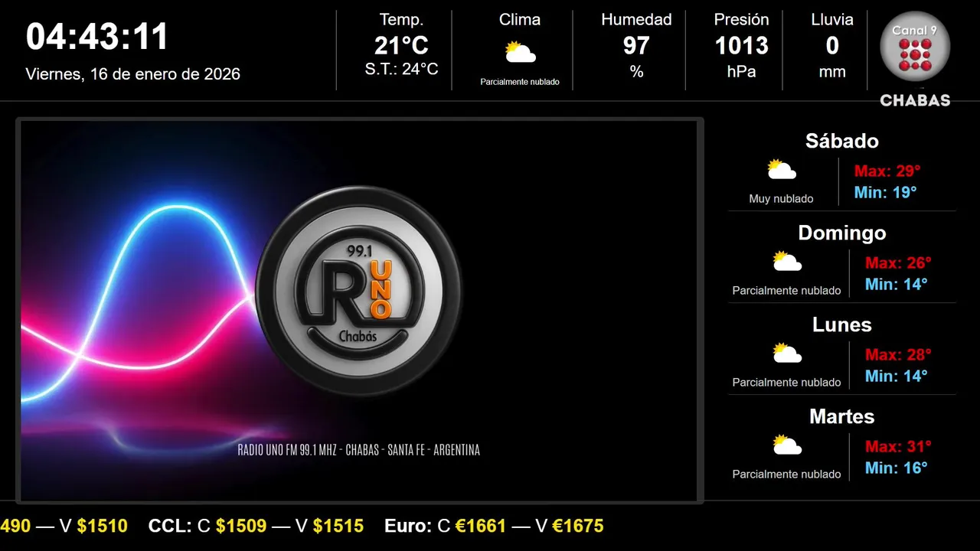Click the clock showing 04:43:11
This screenshot has height=551, width=980.
pos(97,37)
